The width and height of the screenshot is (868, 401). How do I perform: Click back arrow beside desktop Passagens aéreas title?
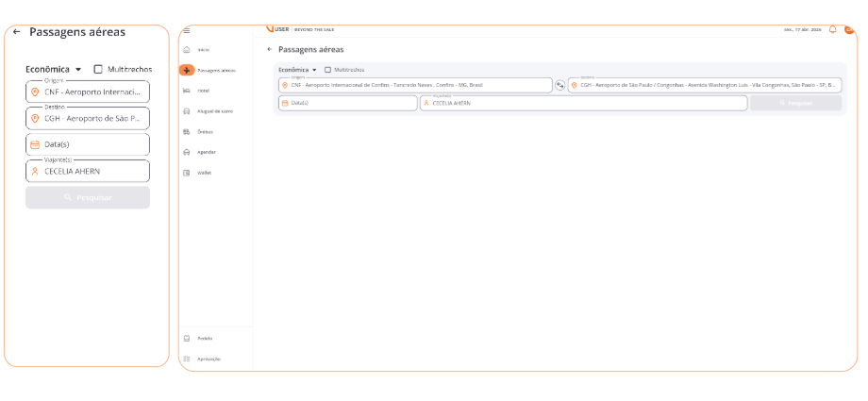pyautogui.click(x=269, y=49)
